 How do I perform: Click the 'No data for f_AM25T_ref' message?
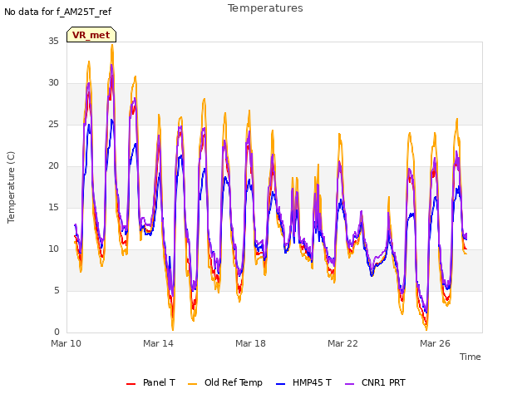coord(57,12)
